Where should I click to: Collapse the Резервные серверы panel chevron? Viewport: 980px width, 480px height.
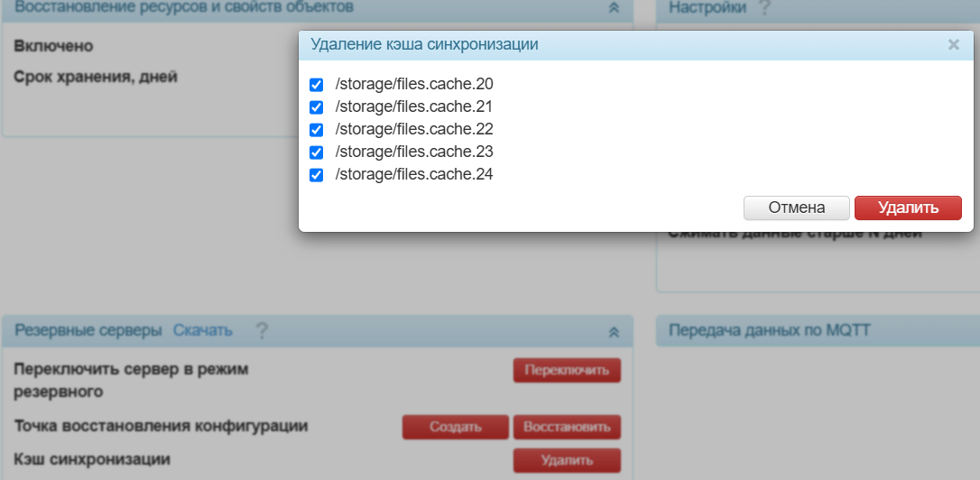(614, 332)
